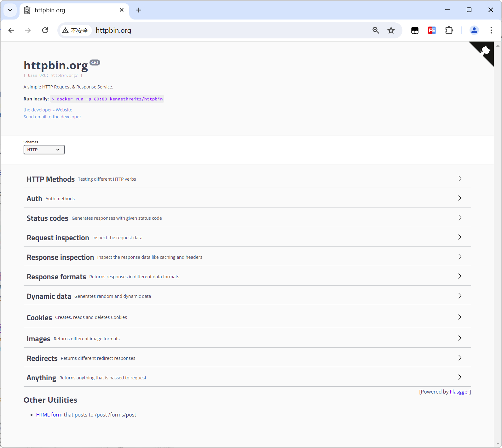Viewport: 502px width, 448px height.
Task: Click the Auth heading
Action: 34,199
